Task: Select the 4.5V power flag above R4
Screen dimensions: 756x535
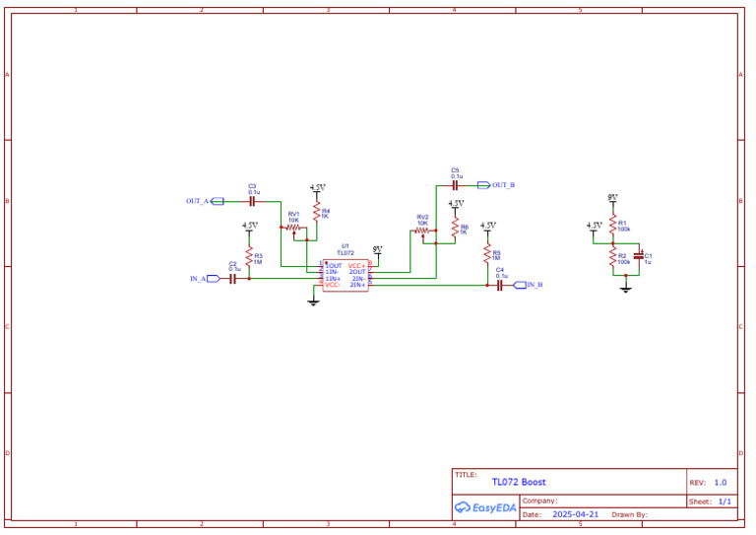Action: (317, 189)
